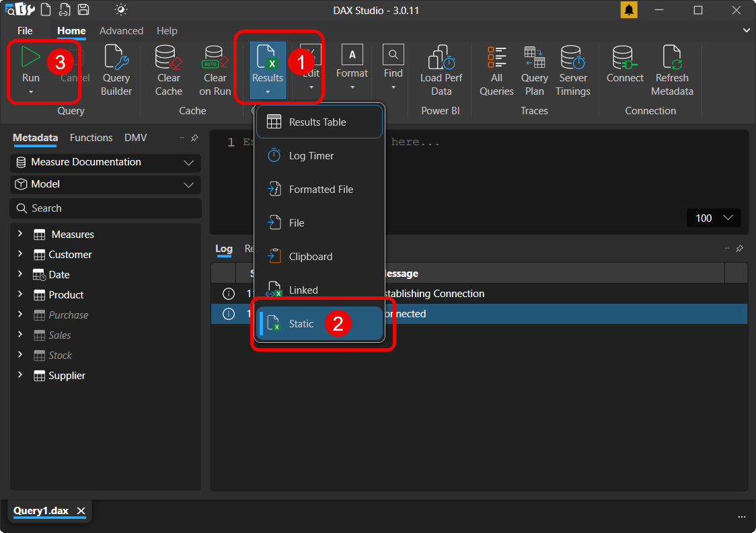Click info icon of Establishing Connection row
The height and width of the screenshot is (533, 756).
pos(229,294)
